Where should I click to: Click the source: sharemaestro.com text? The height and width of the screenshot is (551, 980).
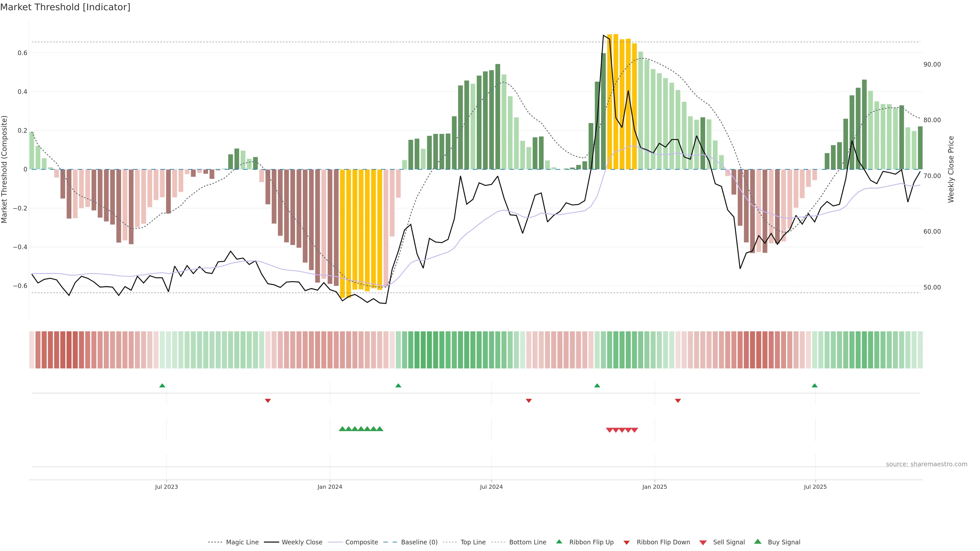pyautogui.click(x=926, y=464)
